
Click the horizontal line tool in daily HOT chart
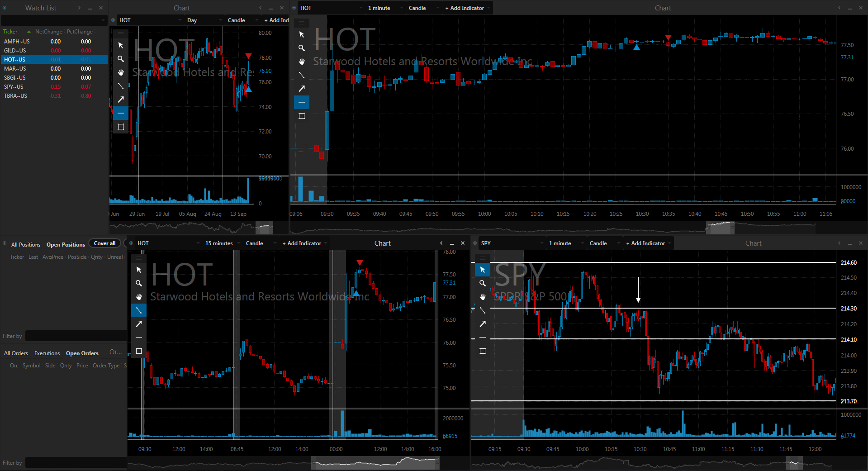121,113
